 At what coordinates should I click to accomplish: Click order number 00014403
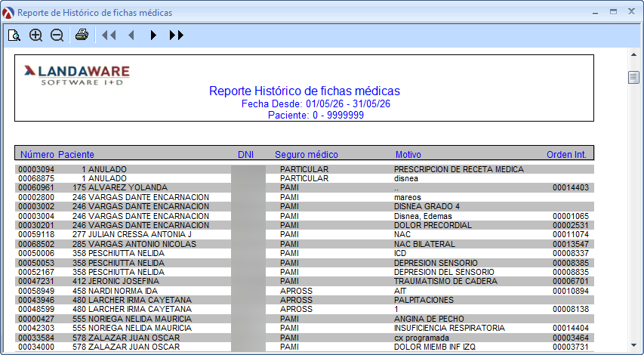point(571,187)
